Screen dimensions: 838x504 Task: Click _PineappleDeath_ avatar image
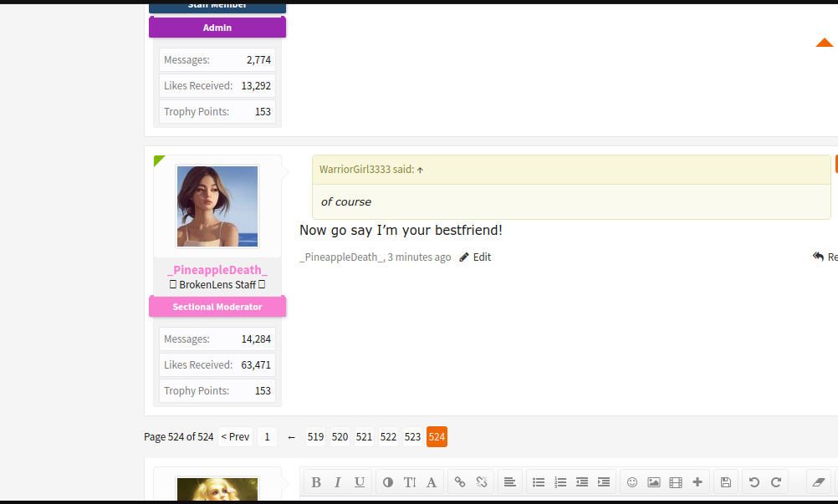tap(217, 206)
